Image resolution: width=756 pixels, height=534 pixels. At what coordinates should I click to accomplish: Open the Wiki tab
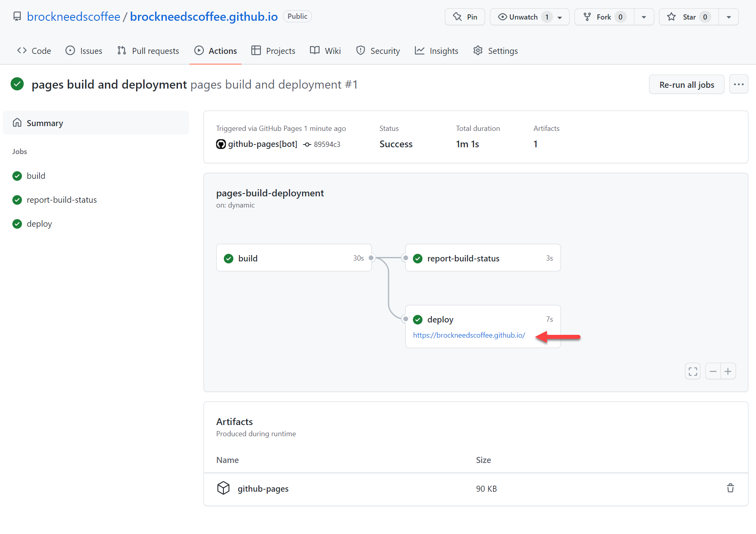pos(326,51)
